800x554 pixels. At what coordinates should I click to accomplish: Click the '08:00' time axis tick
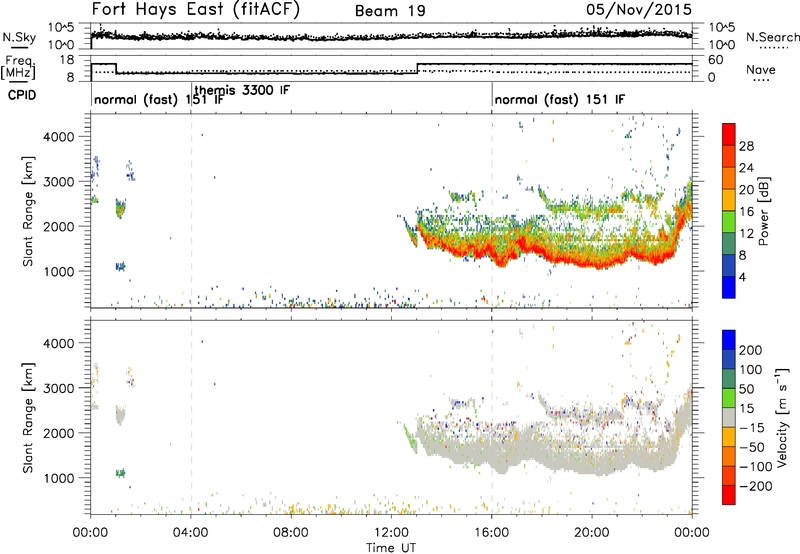(291, 533)
